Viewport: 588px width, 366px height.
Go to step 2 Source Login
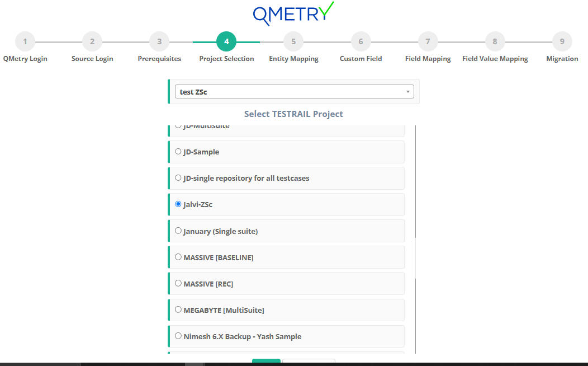tap(92, 41)
